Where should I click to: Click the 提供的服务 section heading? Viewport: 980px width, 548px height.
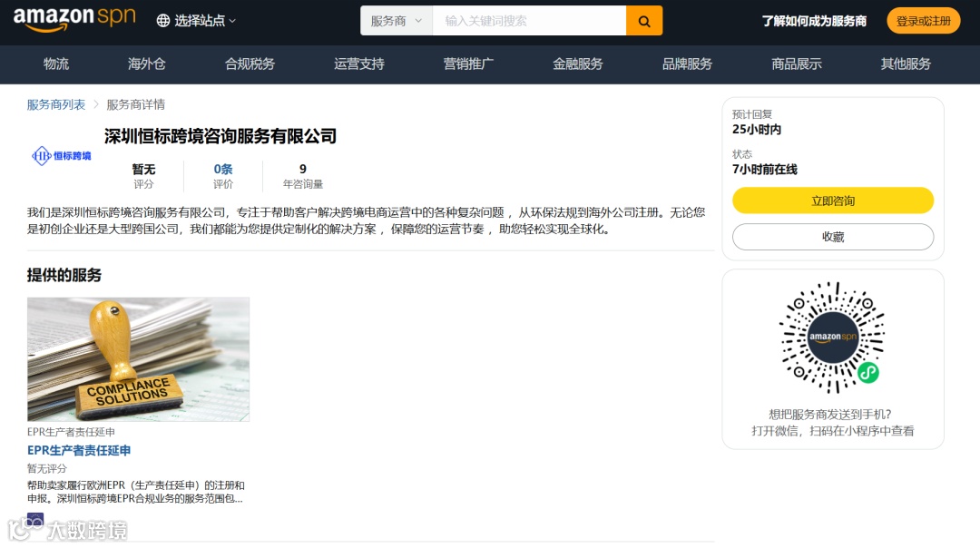click(x=64, y=275)
